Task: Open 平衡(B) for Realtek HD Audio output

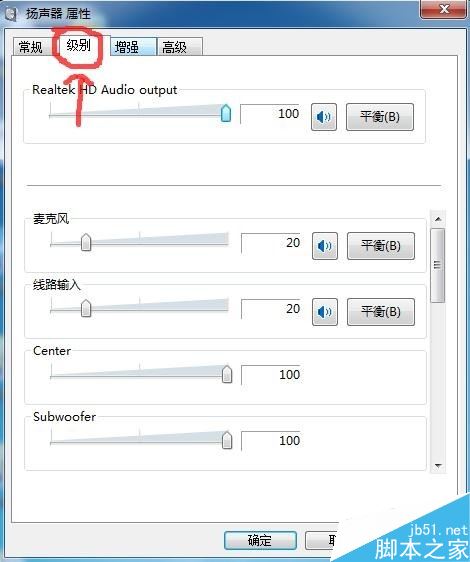Action: tap(380, 117)
